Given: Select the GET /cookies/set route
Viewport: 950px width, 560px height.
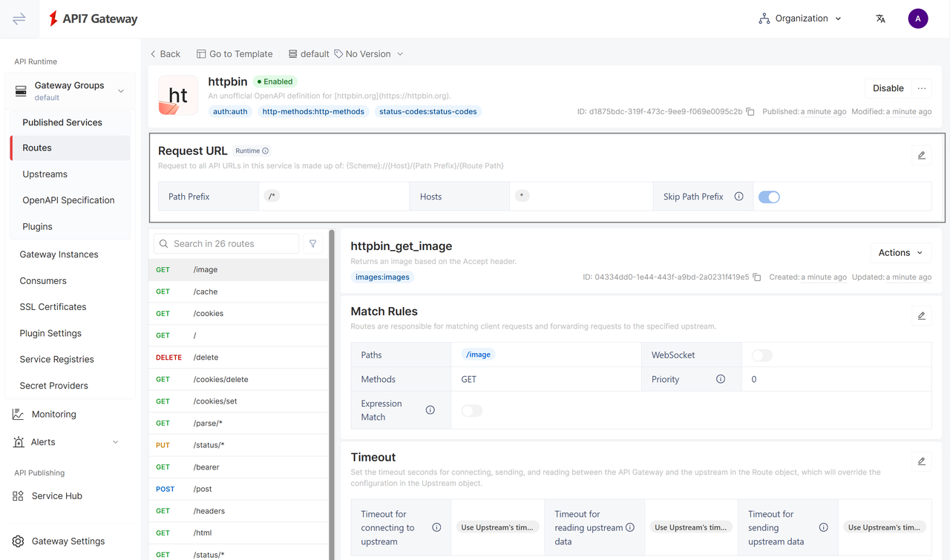Looking at the screenshot, I should coord(238,401).
